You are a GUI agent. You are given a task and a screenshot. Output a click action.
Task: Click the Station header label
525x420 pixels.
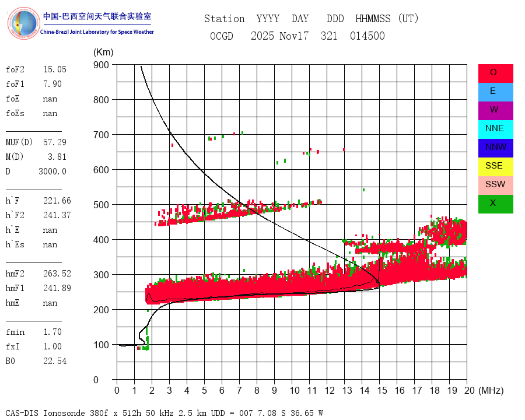[x=225, y=19]
